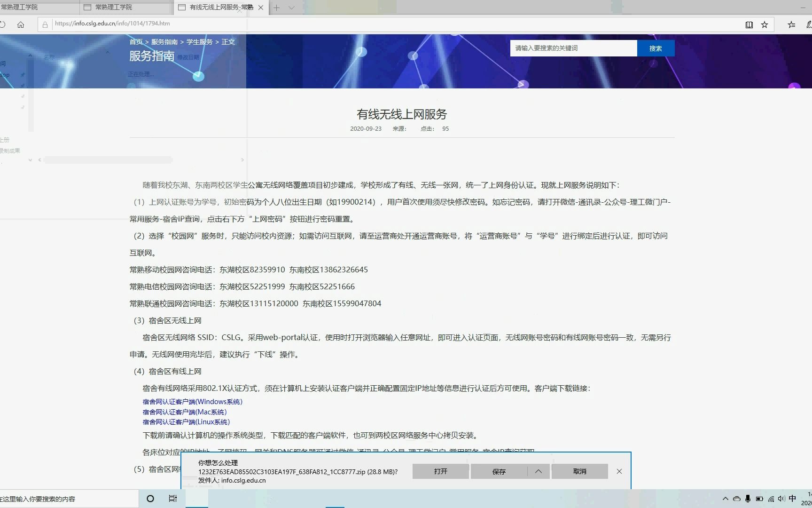Add page to favorites star icon

[x=765, y=24]
